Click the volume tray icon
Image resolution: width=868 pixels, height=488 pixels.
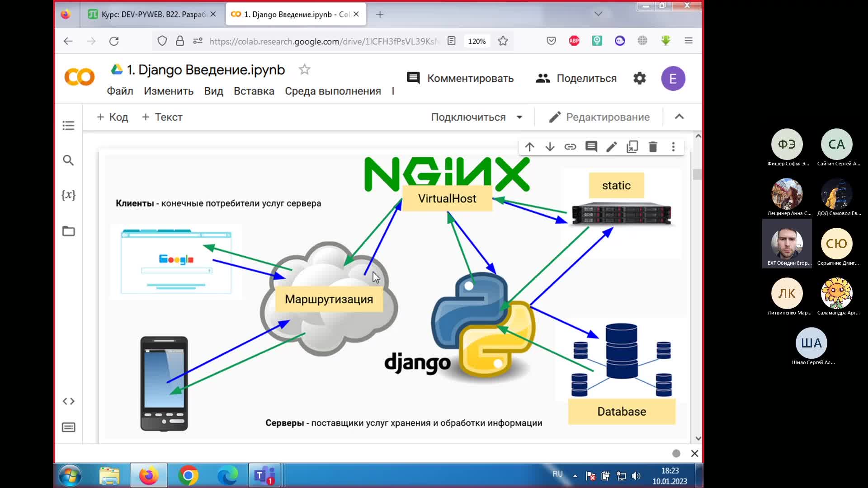[636, 476]
